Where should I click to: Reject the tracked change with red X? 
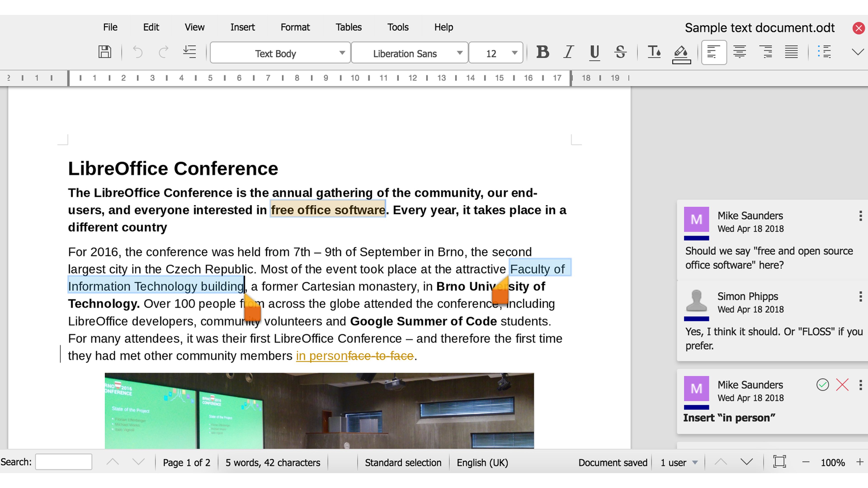tap(842, 385)
